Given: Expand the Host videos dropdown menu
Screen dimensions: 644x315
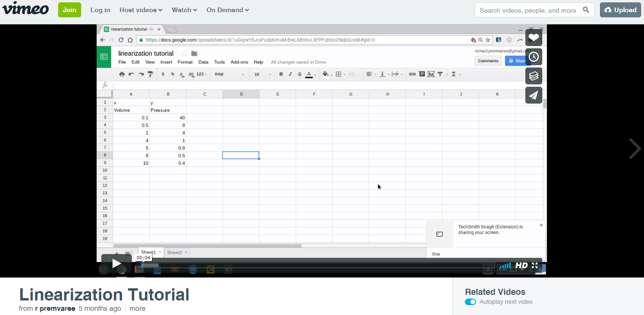Looking at the screenshot, I should (x=141, y=10).
